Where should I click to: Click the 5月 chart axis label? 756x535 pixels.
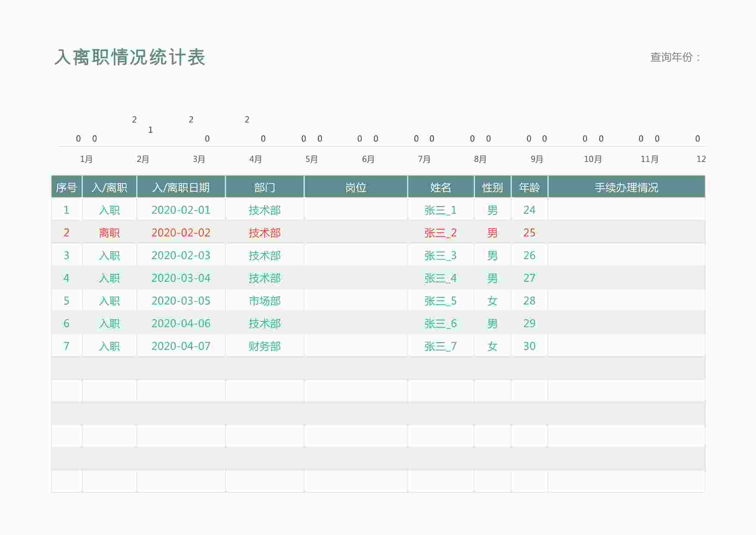[312, 159]
